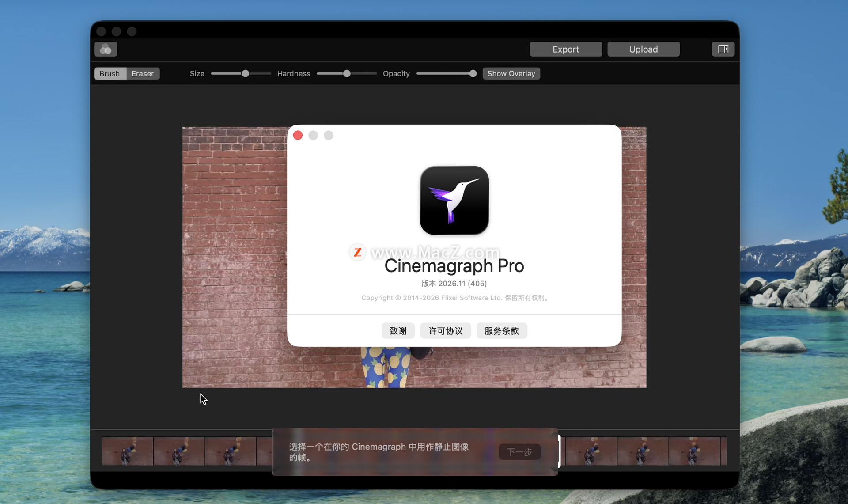Screen dimensions: 848x504
Task: Click the 下一步 next step button
Action: (519, 452)
